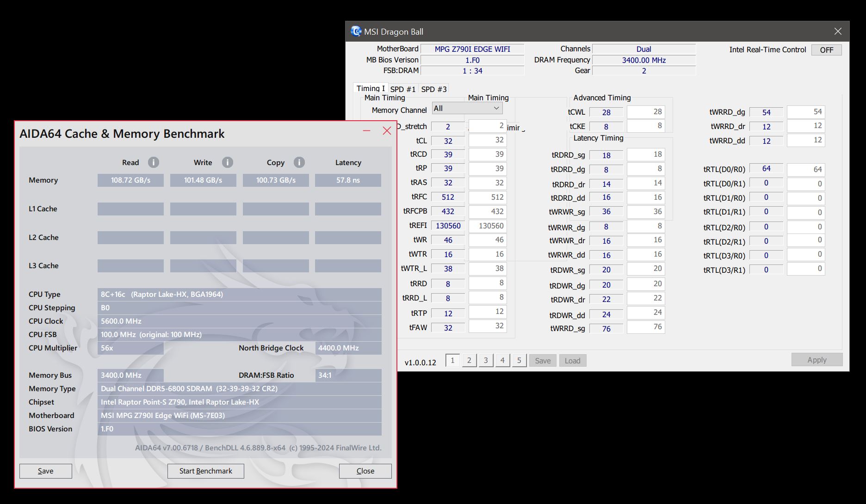Click the tRDWR_dd editable input field
This screenshot has width=866, height=504.
(x=646, y=313)
